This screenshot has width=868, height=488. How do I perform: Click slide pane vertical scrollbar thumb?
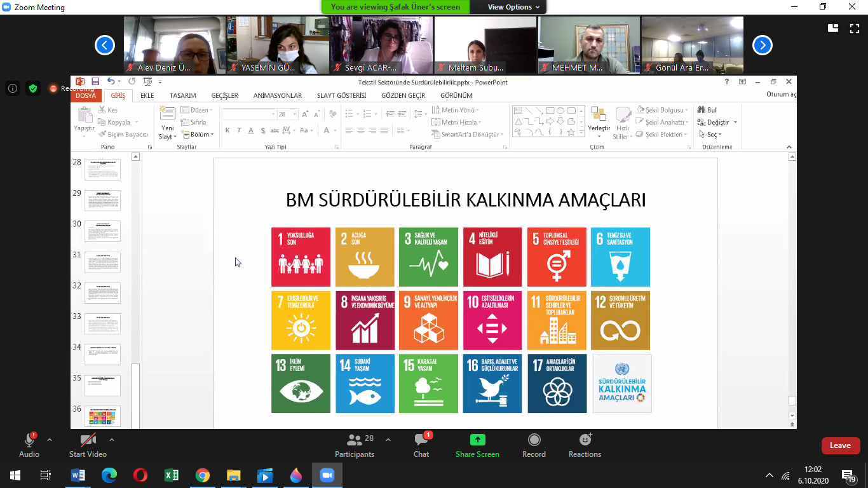click(x=792, y=401)
